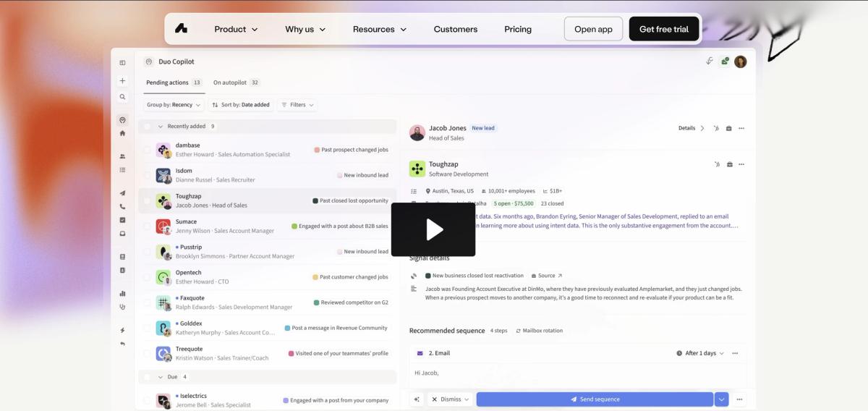Open the Product dropdown in the navigation bar

[x=236, y=29]
